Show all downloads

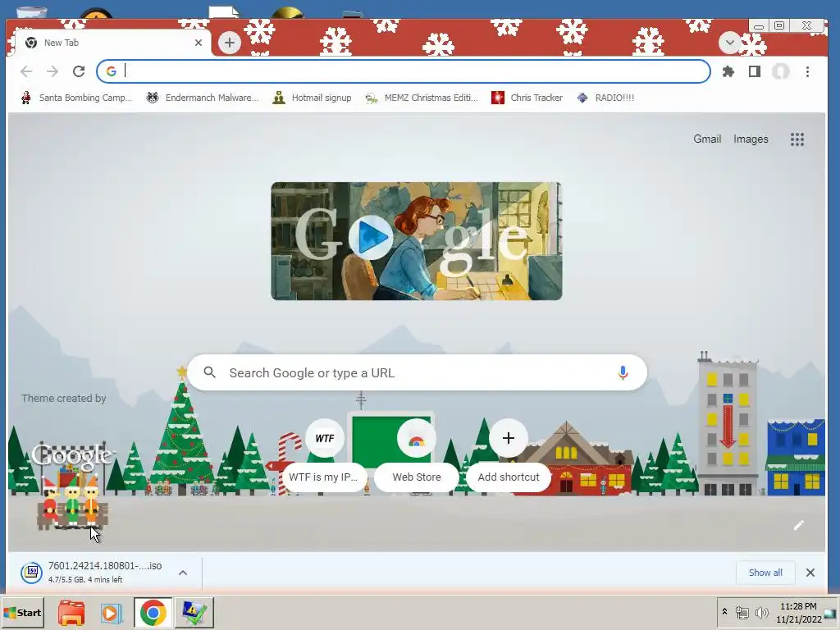pyautogui.click(x=765, y=572)
